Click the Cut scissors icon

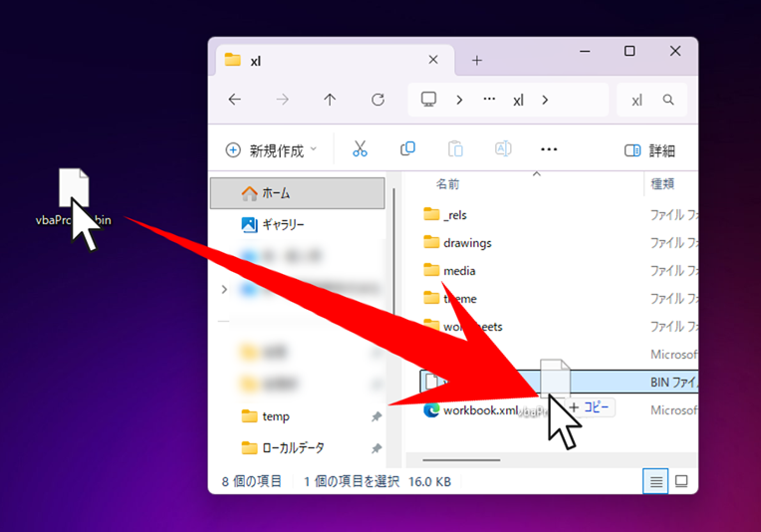click(x=360, y=149)
